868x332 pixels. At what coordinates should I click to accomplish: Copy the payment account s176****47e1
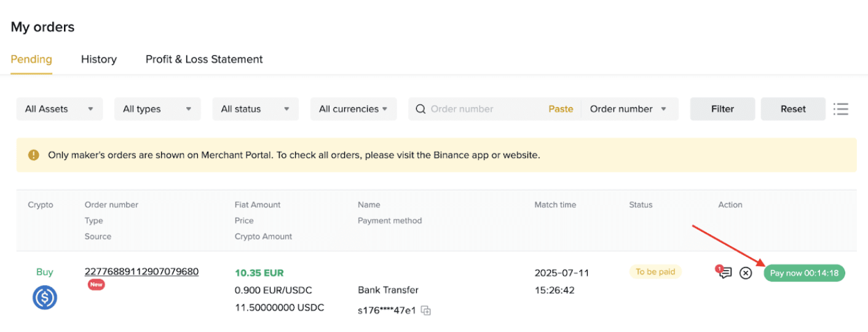pos(426,310)
